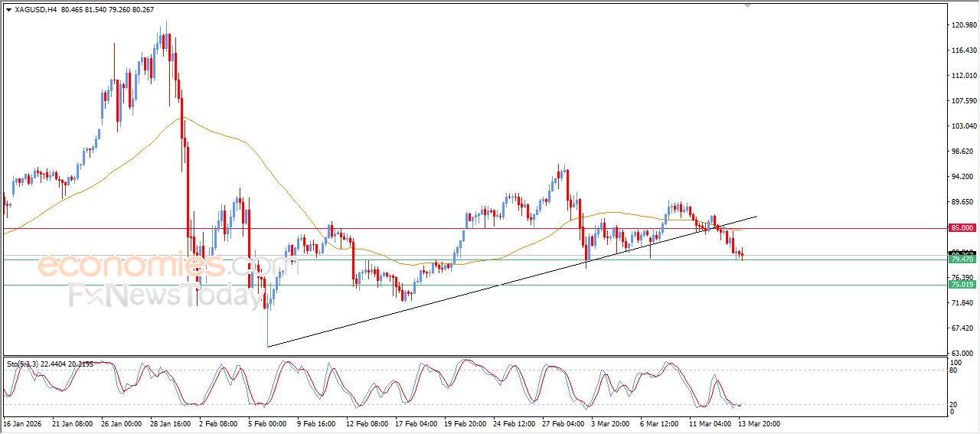The width and height of the screenshot is (980, 434).
Task: Click the stochastic 80 level axis label
Action: click(x=954, y=370)
